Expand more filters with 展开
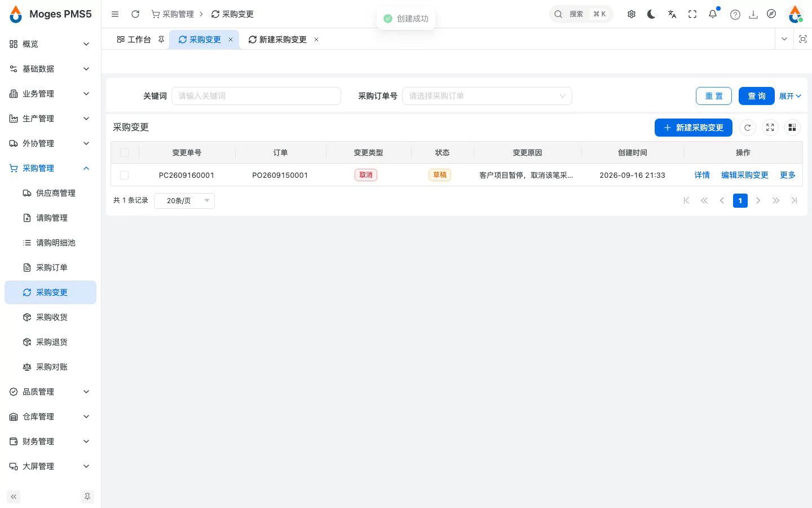 tap(790, 96)
